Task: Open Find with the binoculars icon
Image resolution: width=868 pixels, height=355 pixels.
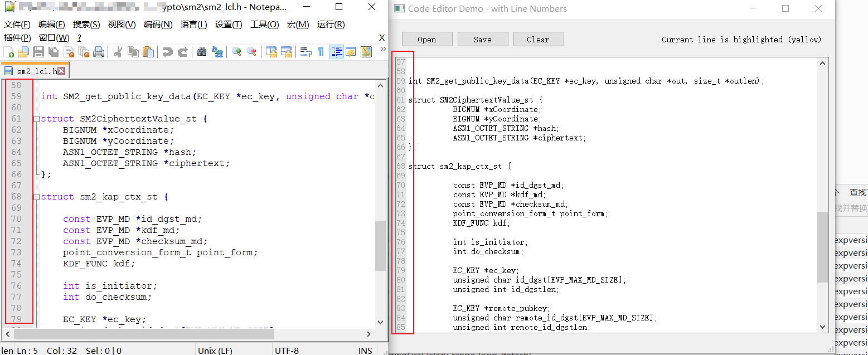Action: (x=202, y=52)
